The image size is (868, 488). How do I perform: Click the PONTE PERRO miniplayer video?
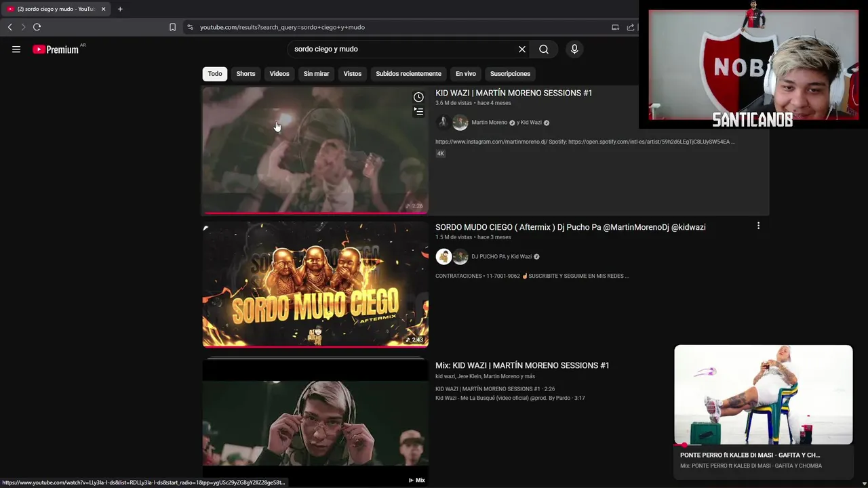pyautogui.click(x=763, y=394)
